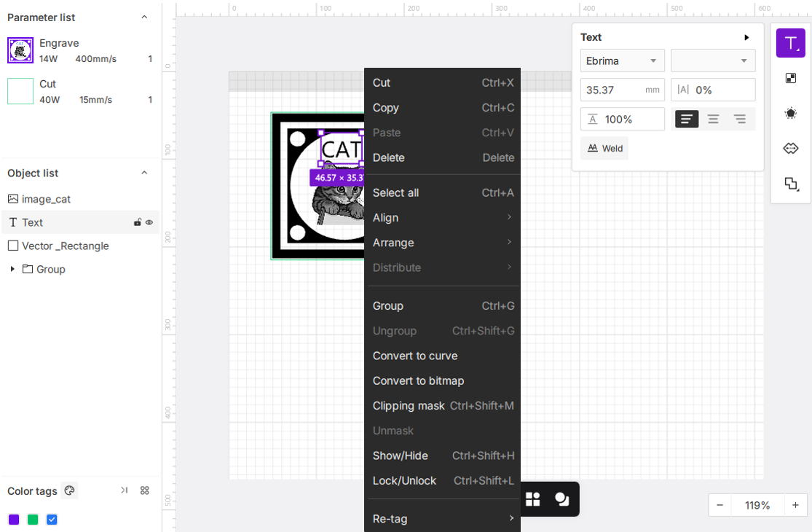The width and height of the screenshot is (812, 532).
Task: Open the combine shapes tool icon
Action: (x=791, y=184)
